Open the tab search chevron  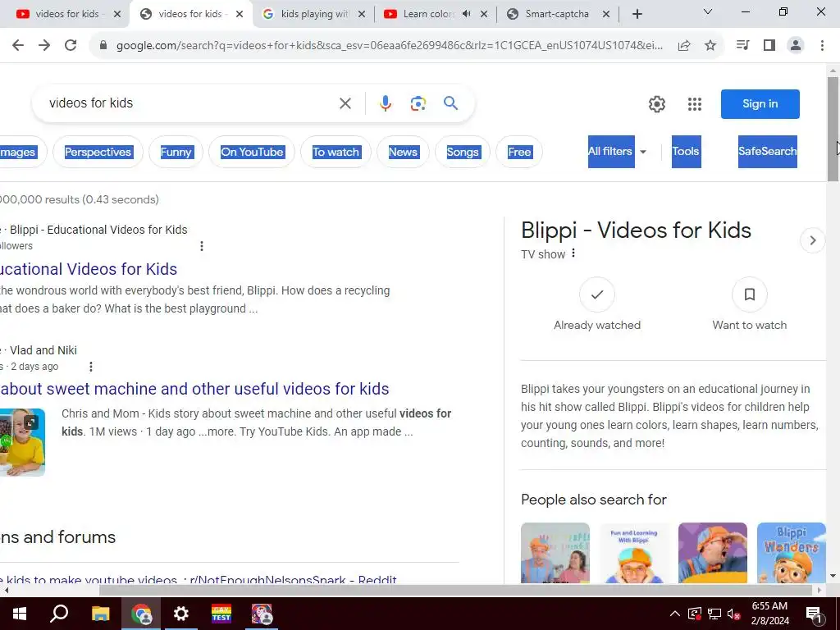pos(708,11)
